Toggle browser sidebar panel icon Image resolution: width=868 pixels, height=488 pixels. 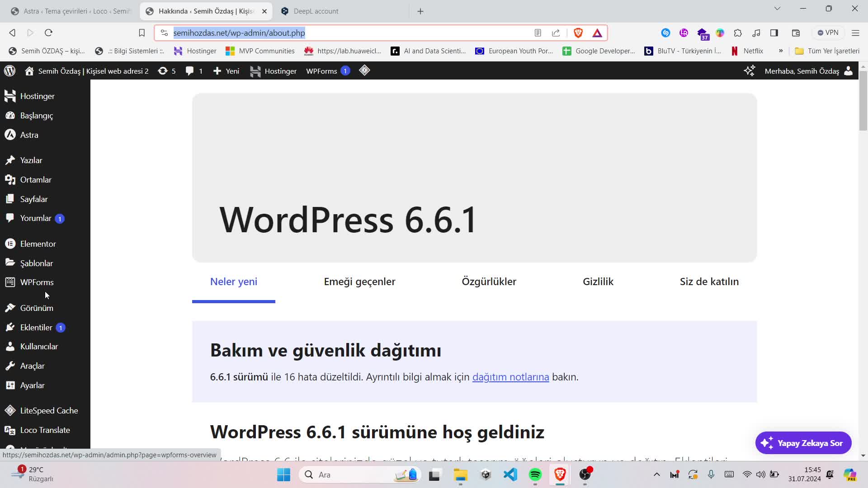coord(774,33)
